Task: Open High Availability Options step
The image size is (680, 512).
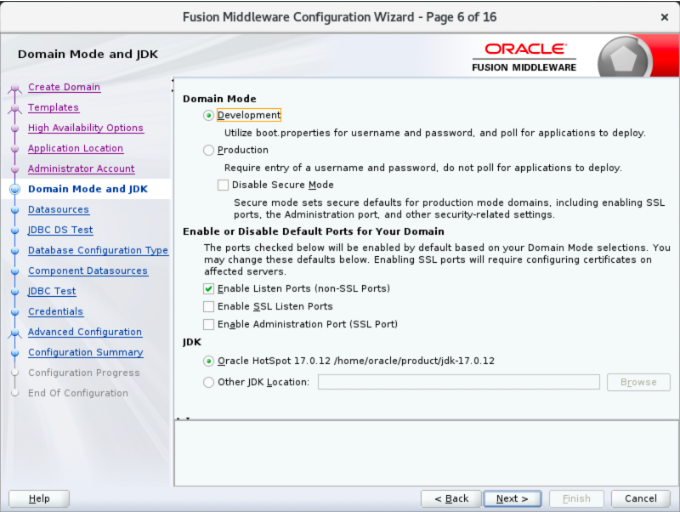Action: tap(86, 128)
